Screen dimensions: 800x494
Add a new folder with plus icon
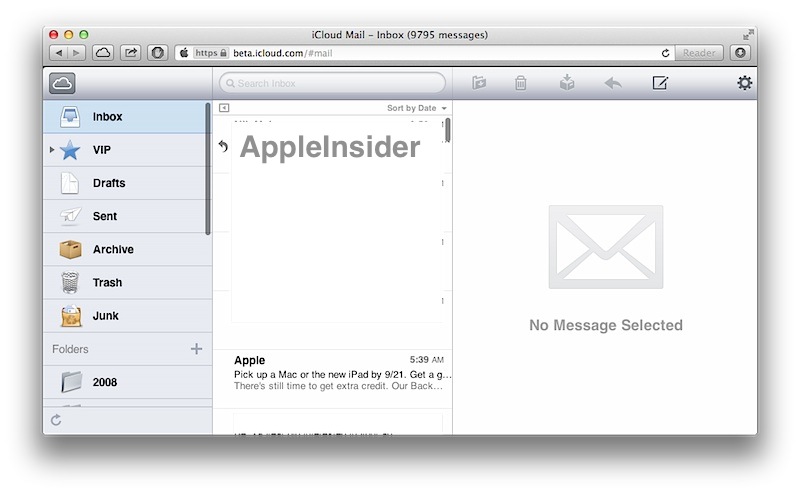196,349
